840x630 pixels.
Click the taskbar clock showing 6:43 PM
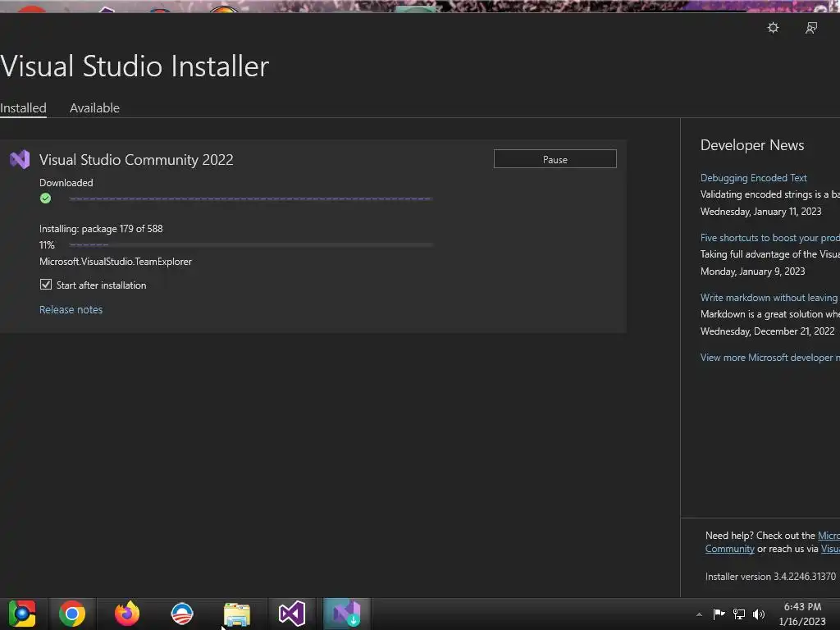point(802,607)
